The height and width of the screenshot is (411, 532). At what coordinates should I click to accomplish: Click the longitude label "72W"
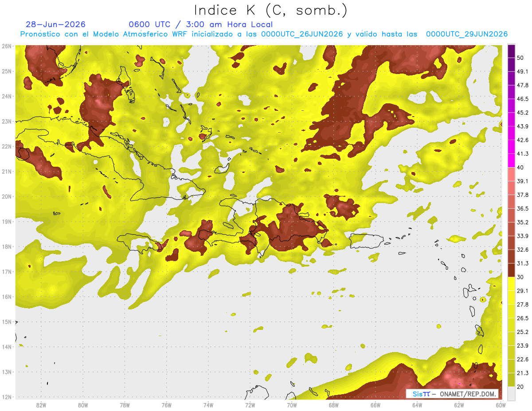[x=250, y=405]
